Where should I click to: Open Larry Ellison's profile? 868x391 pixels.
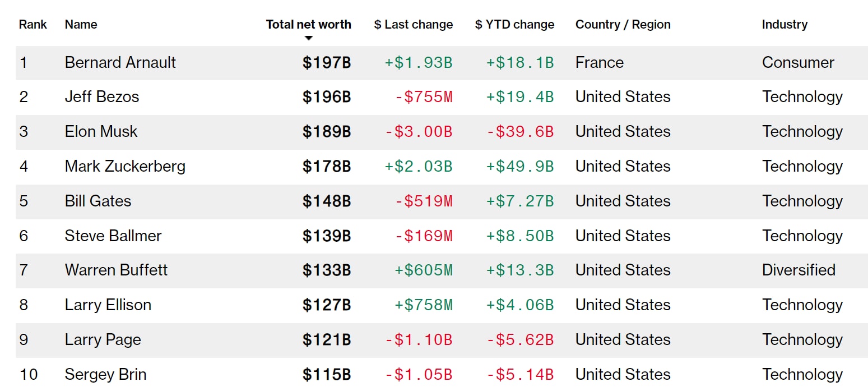tap(108, 305)
